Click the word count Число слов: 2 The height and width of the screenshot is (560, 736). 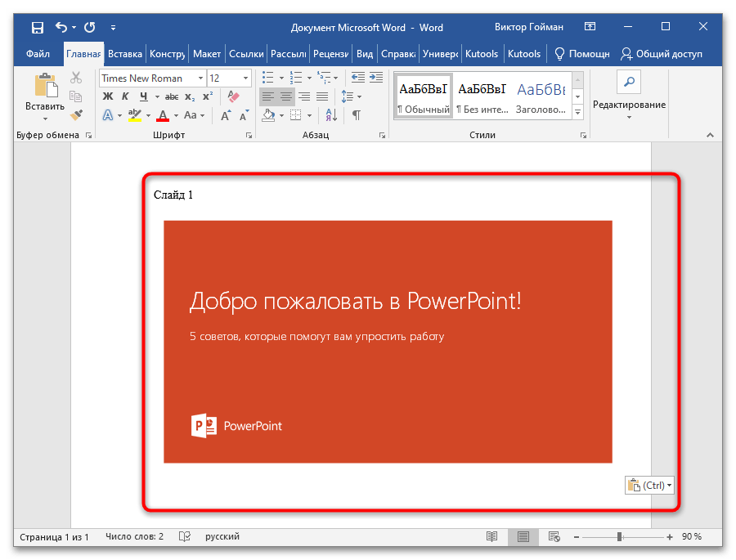134,536
